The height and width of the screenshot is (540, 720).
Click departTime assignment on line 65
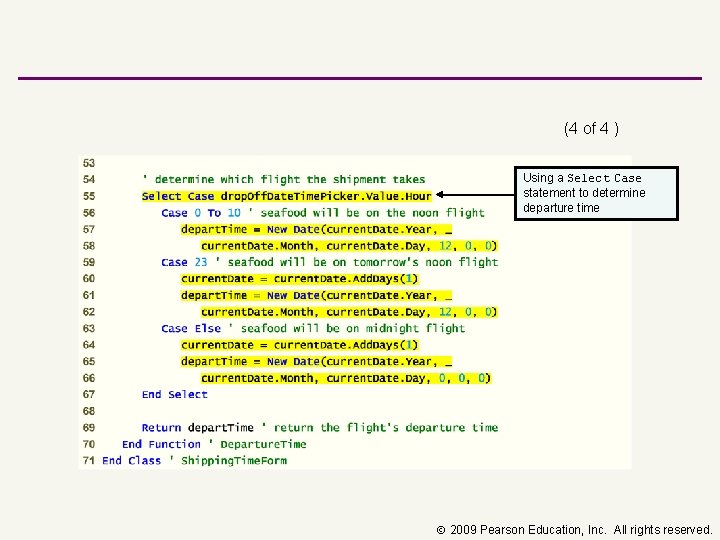click(x=316, y=361)
